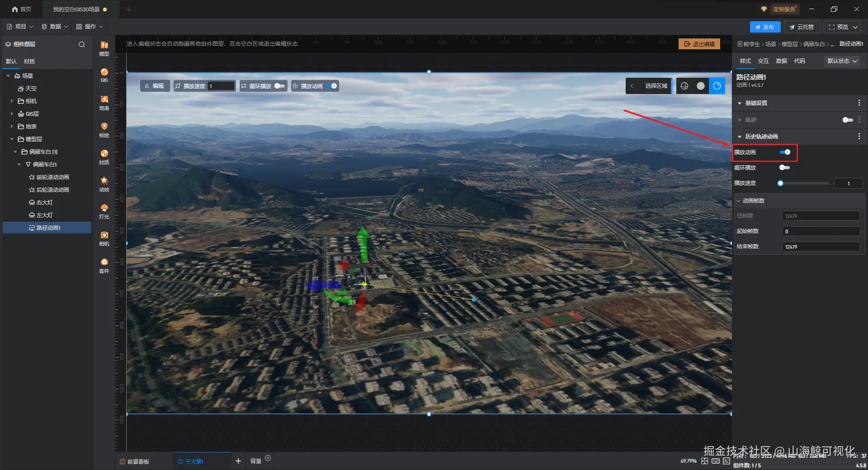
Task: Open keyboard shortcuts icon in status bar
Action: 716,461
